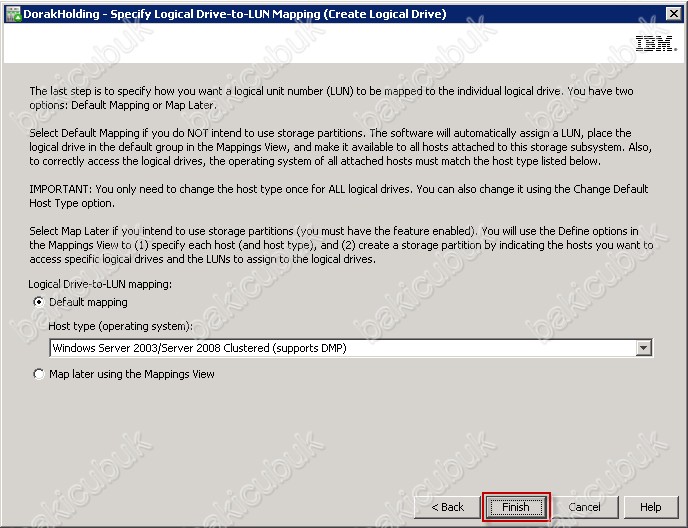Click the paragraph starting 'IMPORTANT: You only need'
Screen dimensions: 688x528
(339, 196)
